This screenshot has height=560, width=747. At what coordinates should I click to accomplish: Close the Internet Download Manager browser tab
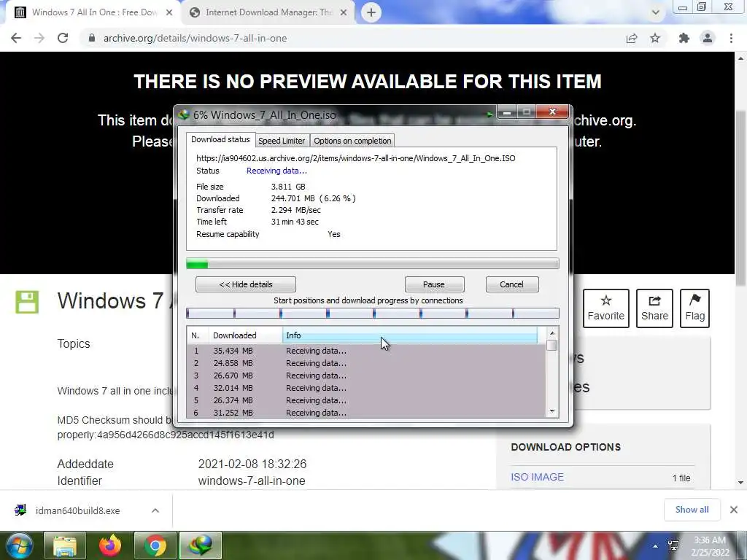click(344, 12)
